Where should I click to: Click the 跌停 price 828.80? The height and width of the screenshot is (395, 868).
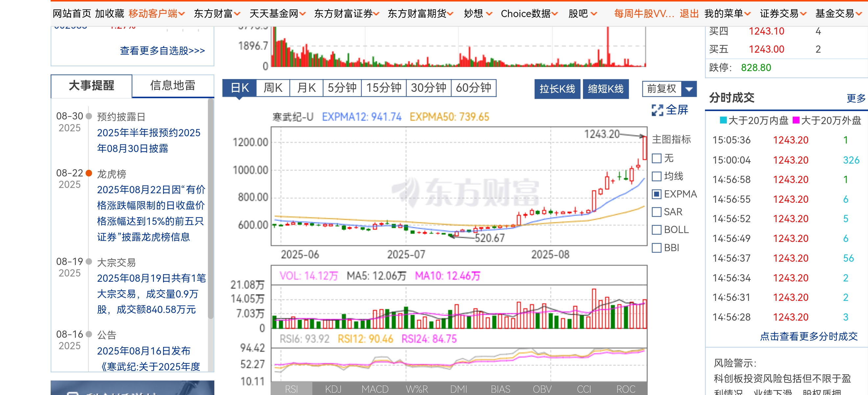pos(756,67)
